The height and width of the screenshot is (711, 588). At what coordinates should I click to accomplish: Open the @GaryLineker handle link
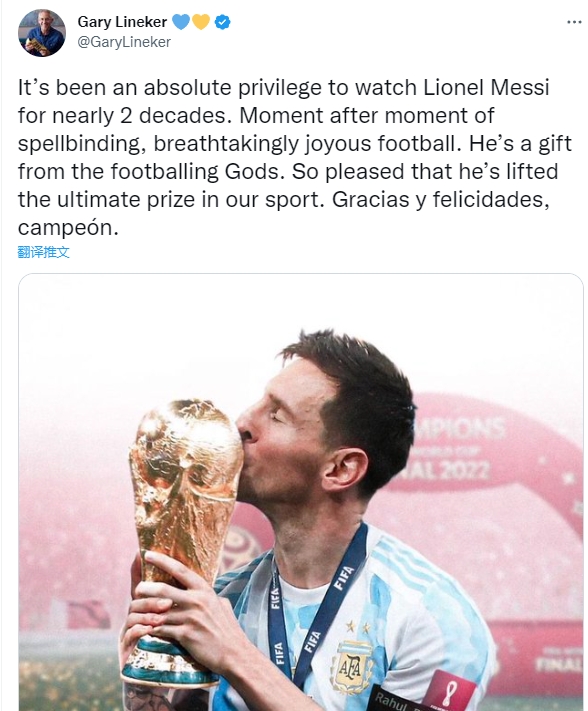(124, 42)
